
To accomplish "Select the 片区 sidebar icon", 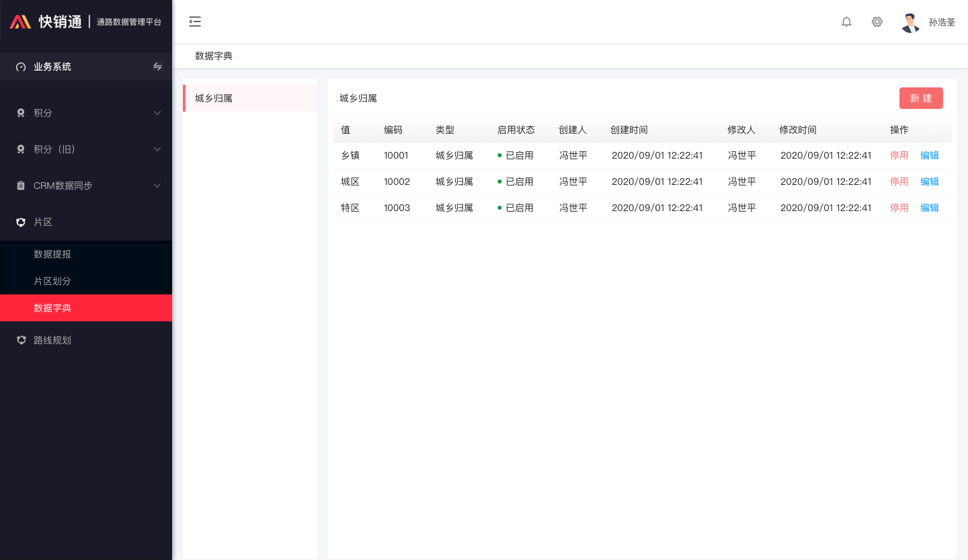I will (21, 222).
